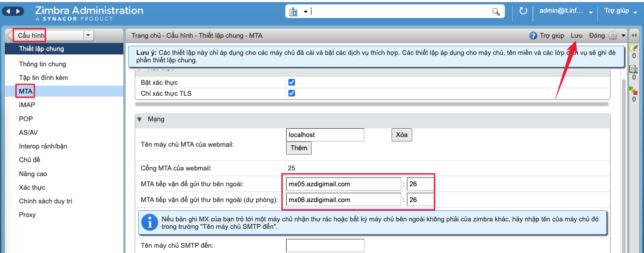Viewport: 644px width, 253px height.
Task: Click the Tên máy chủ SMTP đến field
Action: tap(325, 246)
